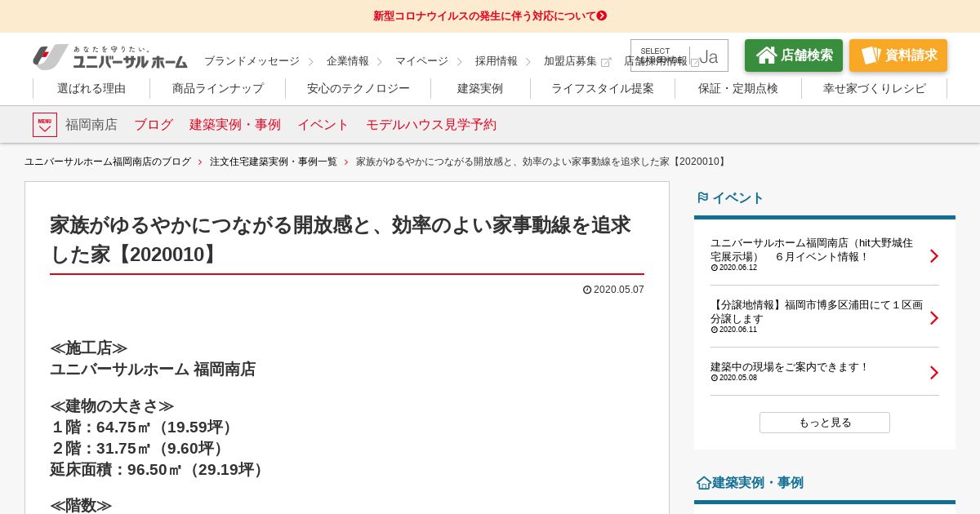Click the arrow icon in the corona notice banner

click(x=602, y=16)
